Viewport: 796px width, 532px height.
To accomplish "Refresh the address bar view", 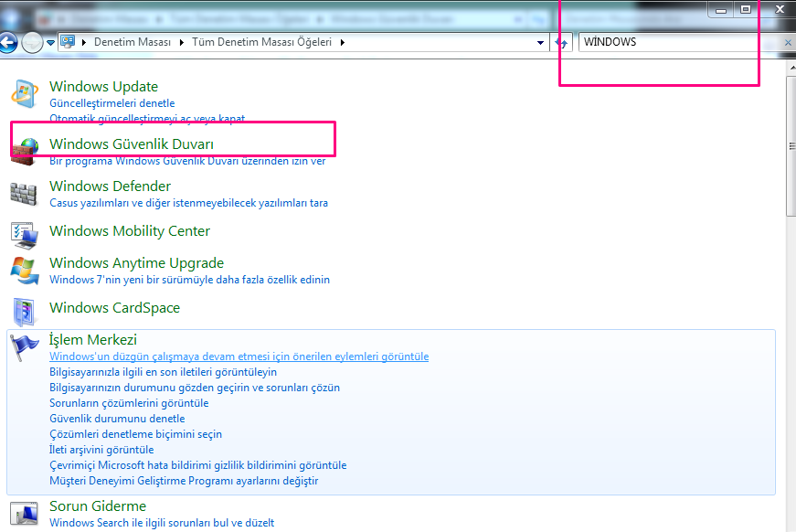I will (x=561, y=43).
